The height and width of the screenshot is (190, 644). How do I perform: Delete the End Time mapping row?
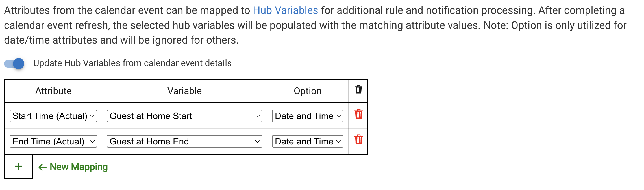point(358,140)
